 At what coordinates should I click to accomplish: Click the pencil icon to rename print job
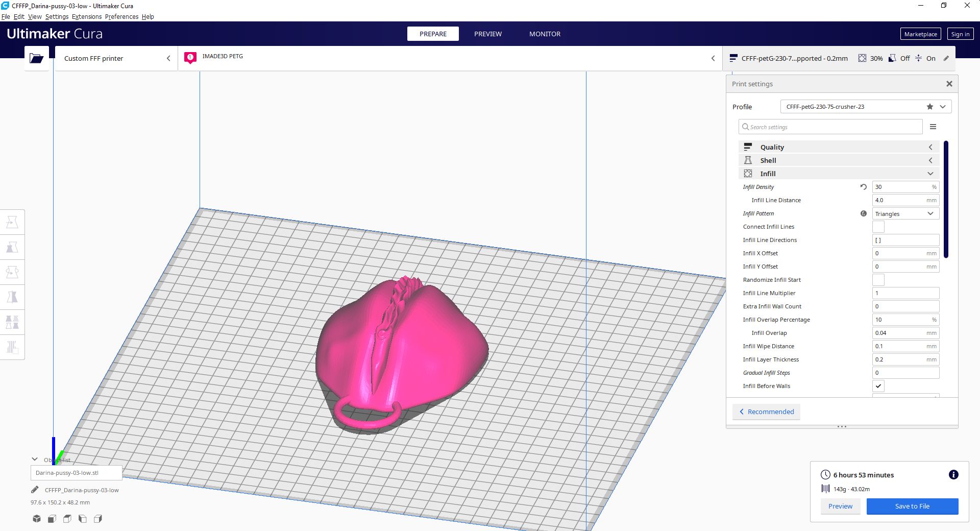35,490
